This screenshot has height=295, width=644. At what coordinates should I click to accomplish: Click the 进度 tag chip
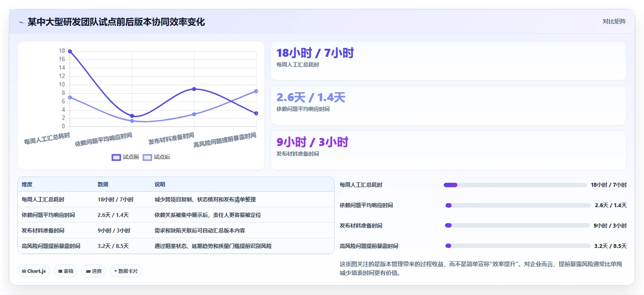94,271
